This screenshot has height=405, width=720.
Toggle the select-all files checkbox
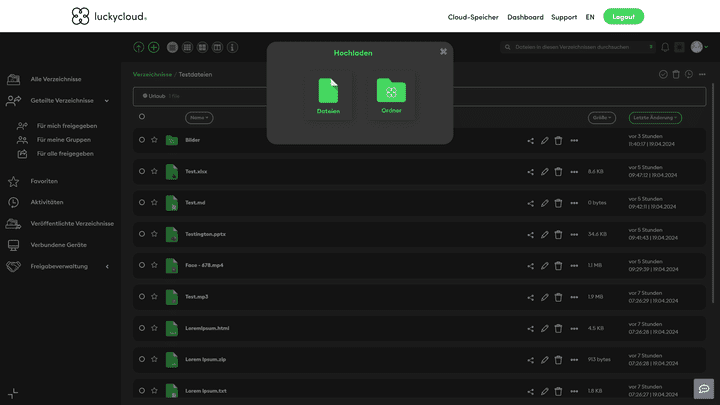[142, 117]
